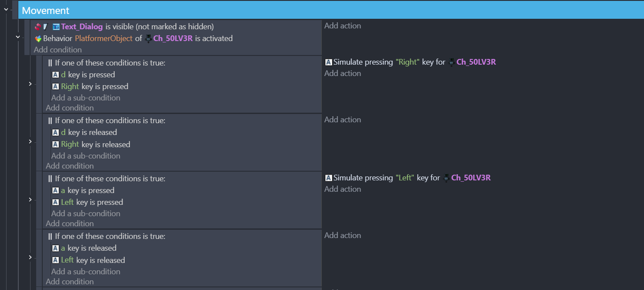Click Ch_50LV3R icon in the PlatformerObject condition
This screenshot has width=644, height=290.
(148, 38)
